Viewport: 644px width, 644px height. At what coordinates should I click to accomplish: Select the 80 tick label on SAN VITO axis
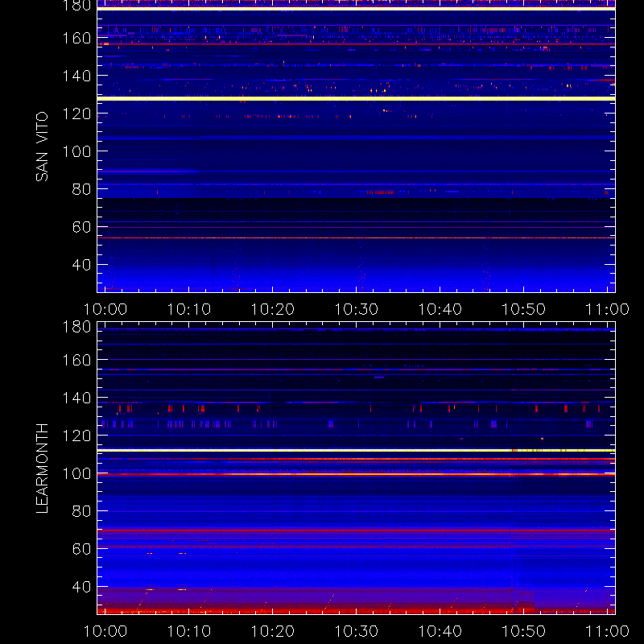click(x=81, y=189)
